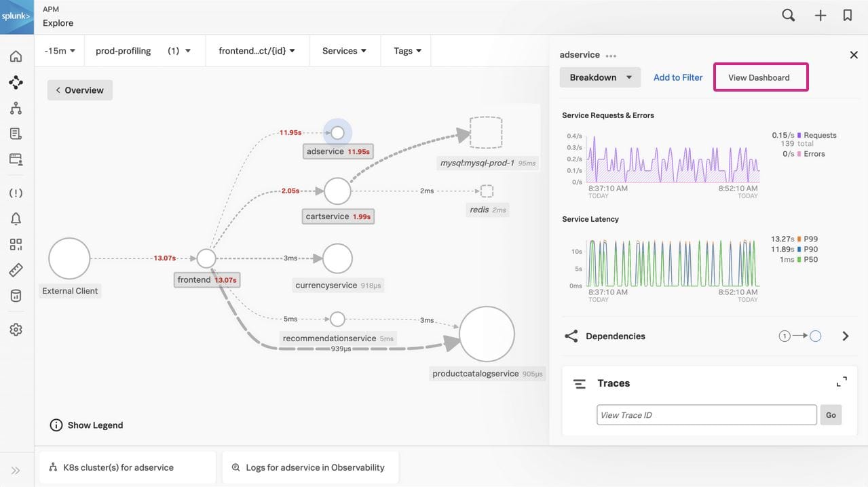
Task: Open the Home icon in sidebar
Action: pyautogui.click(x=16, y=56)
